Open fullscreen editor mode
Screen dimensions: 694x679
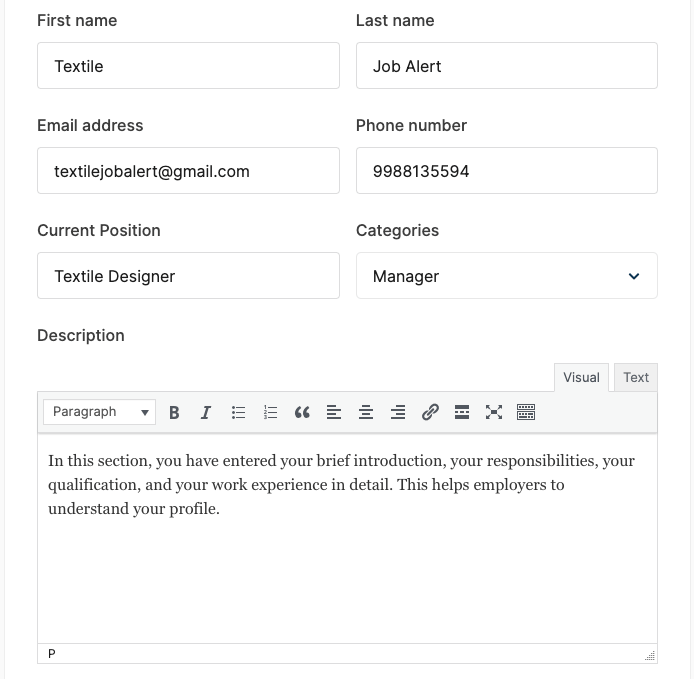[x=494, y=412]
